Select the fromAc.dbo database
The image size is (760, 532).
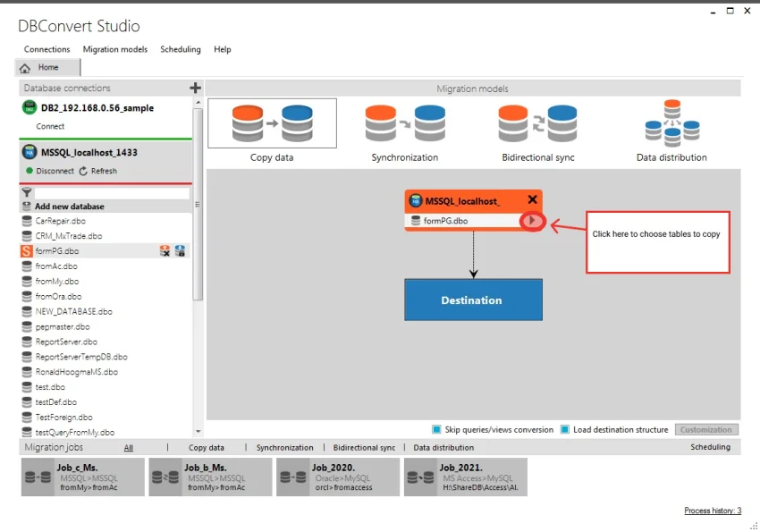56,266
